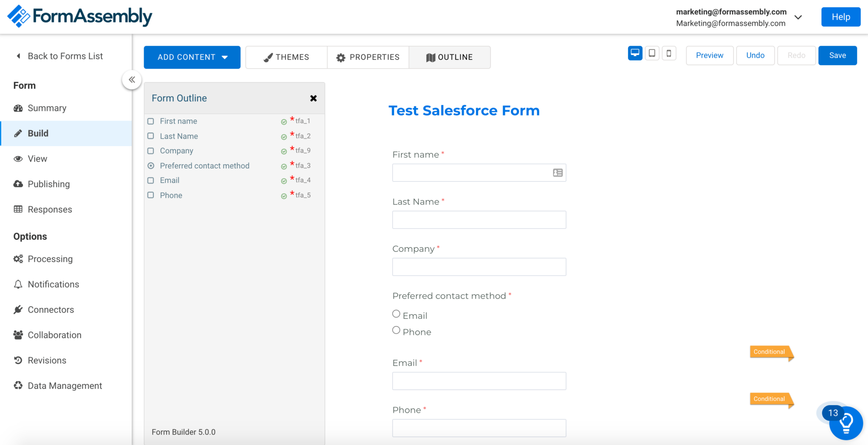Open the Properties tab
868x445 pixels.
click(368, 57)
